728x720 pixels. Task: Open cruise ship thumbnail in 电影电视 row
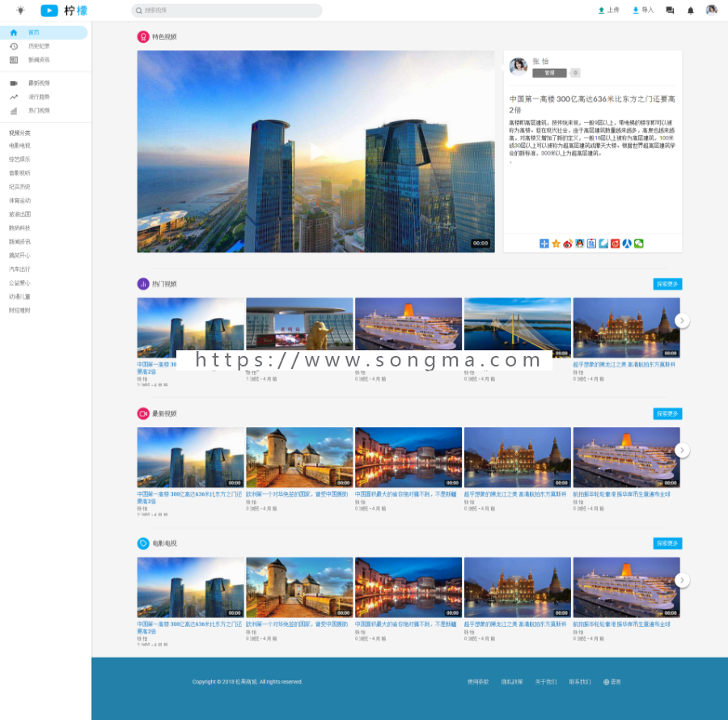pos(626,587)
